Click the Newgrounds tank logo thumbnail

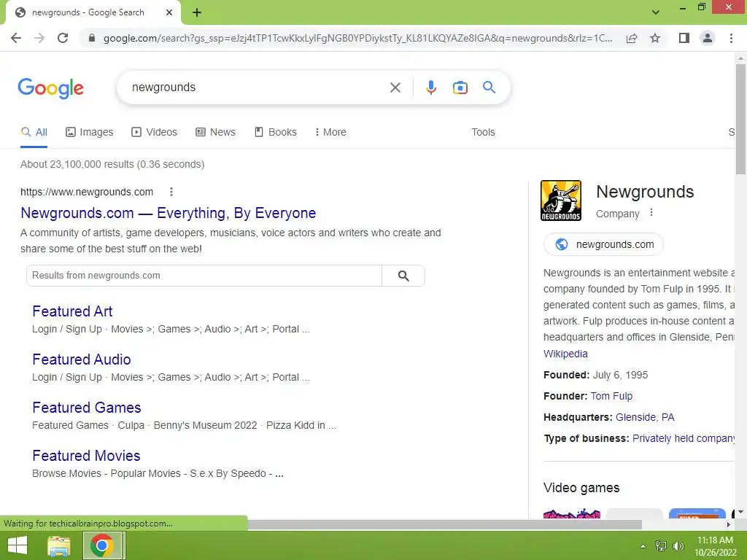561,201
